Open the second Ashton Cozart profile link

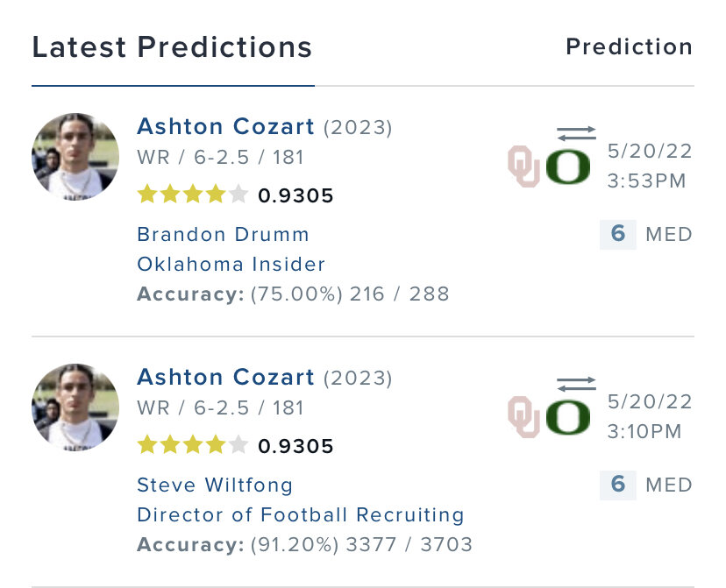[x=225, y=378]
